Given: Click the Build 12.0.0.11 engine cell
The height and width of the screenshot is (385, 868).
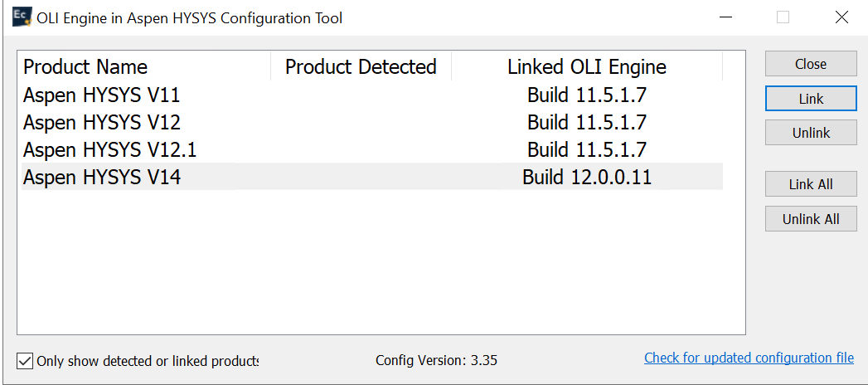Looking at the screenshot, I should coord(586,177).
